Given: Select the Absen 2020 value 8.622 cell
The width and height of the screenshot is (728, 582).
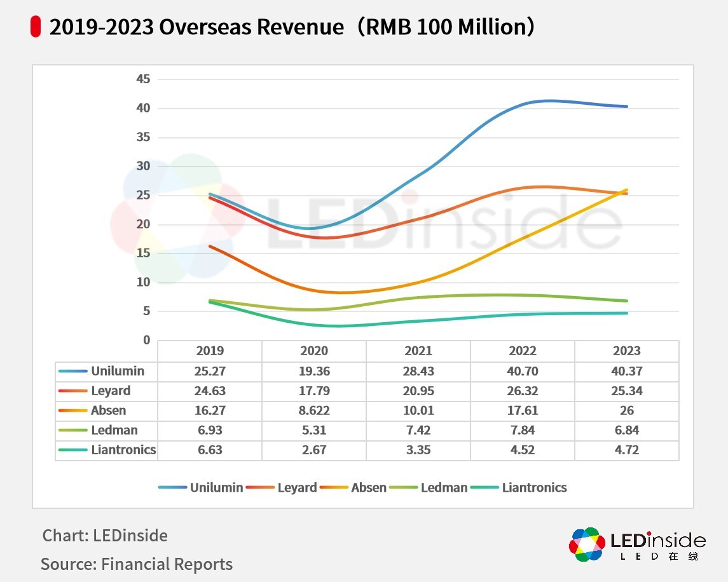Looking at the screenshot, I should click(314, 410).
